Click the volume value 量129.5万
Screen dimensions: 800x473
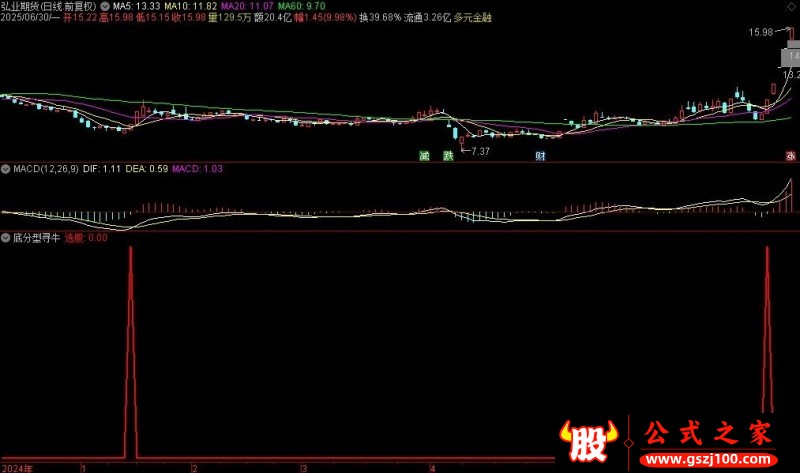tap(230, 18)
